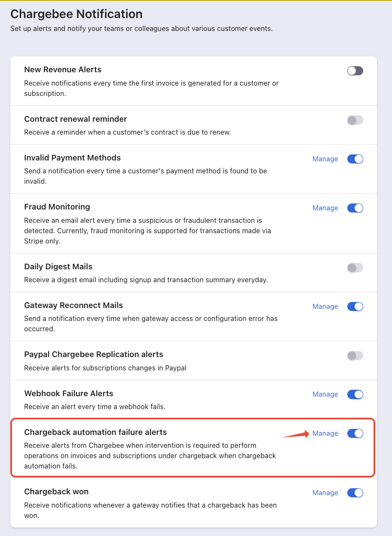Open Manage for Gateway Reconnect Mails

[325, 307]
